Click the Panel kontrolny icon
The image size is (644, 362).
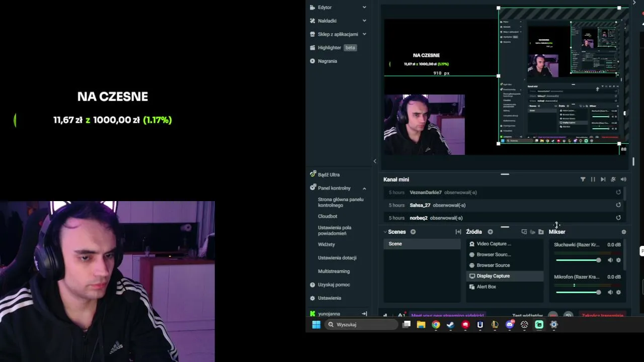(312, 188)
